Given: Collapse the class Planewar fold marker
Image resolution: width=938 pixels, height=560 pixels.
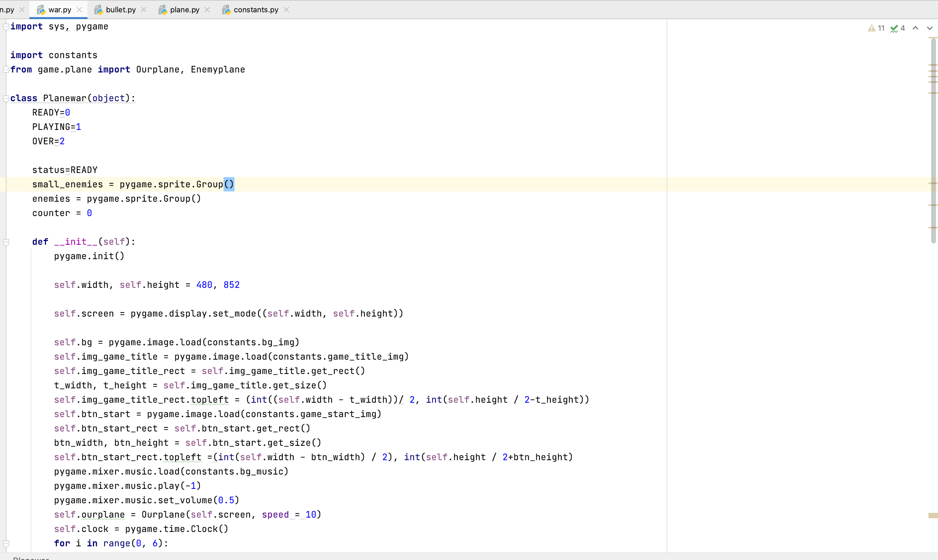Looking at the screenshot, I should (6, 98).
